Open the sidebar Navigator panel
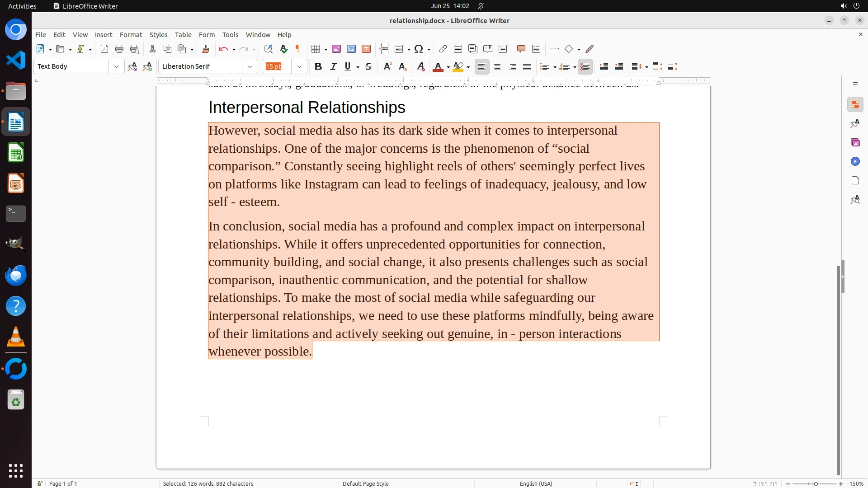Image resolution: width=868 pixels, height=488 pixels. coord(855,162)
